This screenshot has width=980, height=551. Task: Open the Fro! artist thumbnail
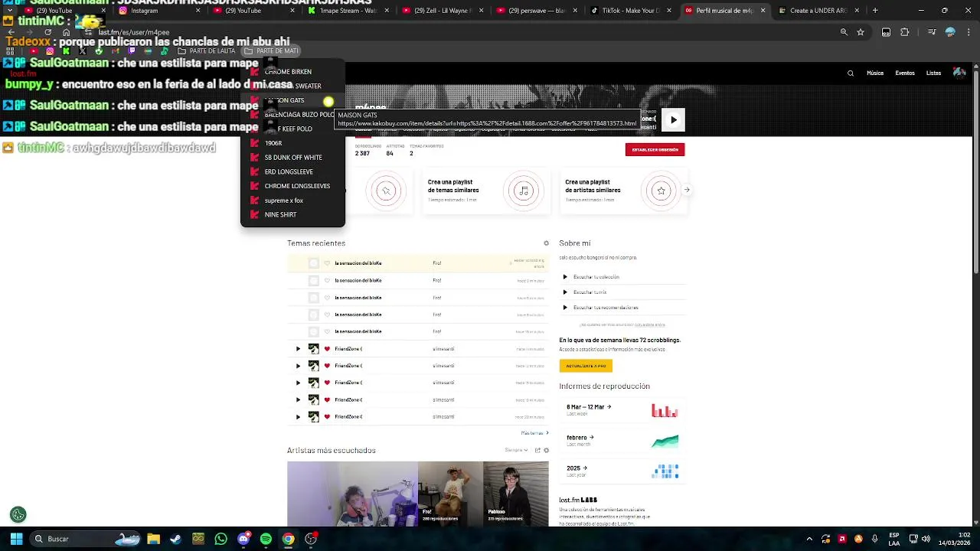[x=450, y=494]
